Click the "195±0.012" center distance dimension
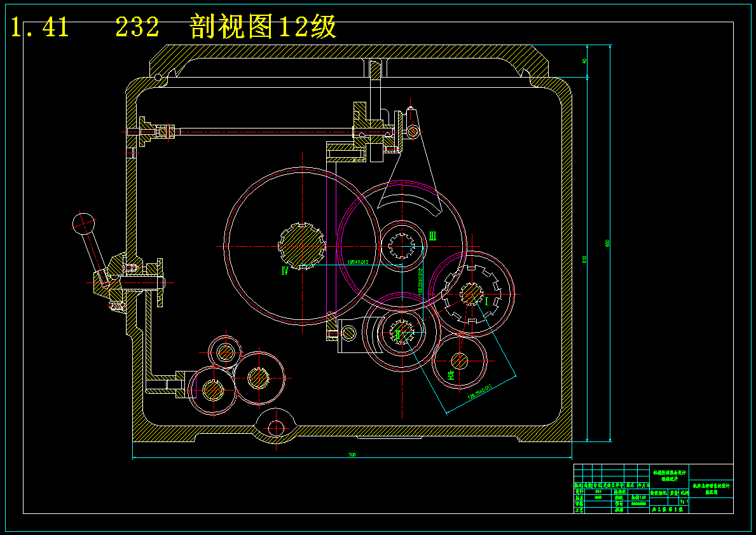 [358, 262]
